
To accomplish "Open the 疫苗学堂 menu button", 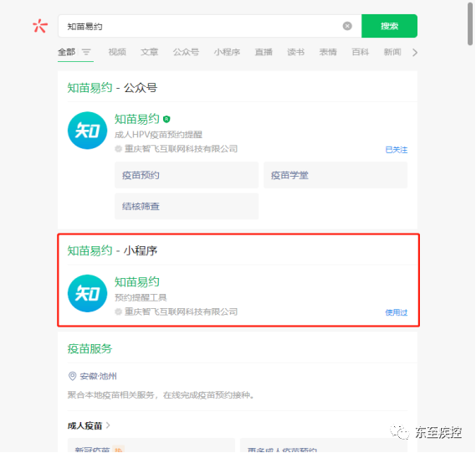I will pos(335,175).
